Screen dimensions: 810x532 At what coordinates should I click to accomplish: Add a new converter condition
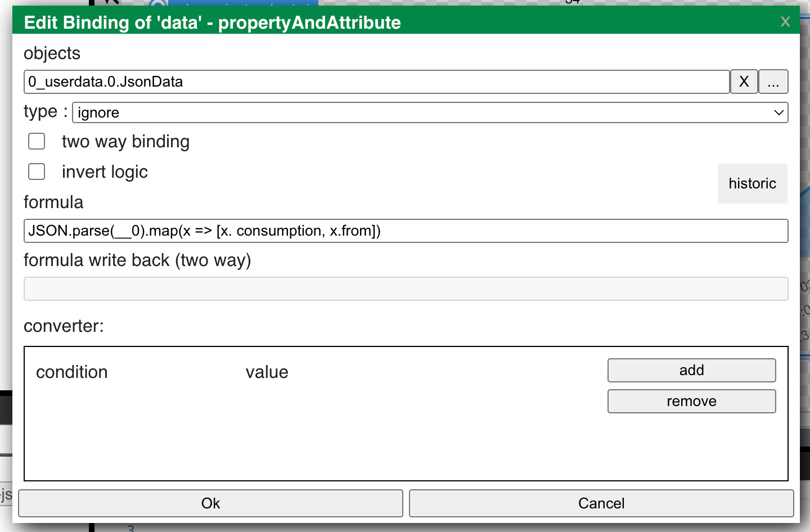691,370
